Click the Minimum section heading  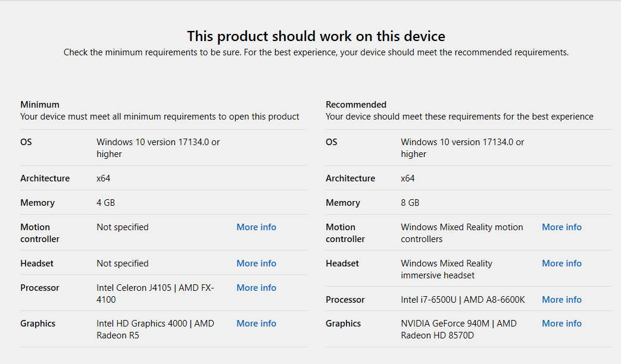(x=40, y=105)
